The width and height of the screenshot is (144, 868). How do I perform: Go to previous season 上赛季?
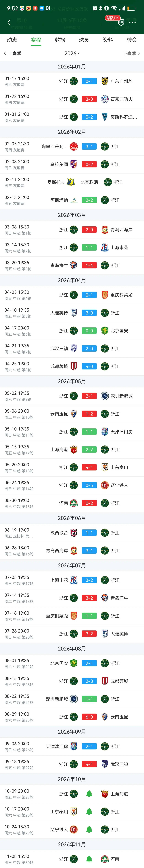point(12,53)
